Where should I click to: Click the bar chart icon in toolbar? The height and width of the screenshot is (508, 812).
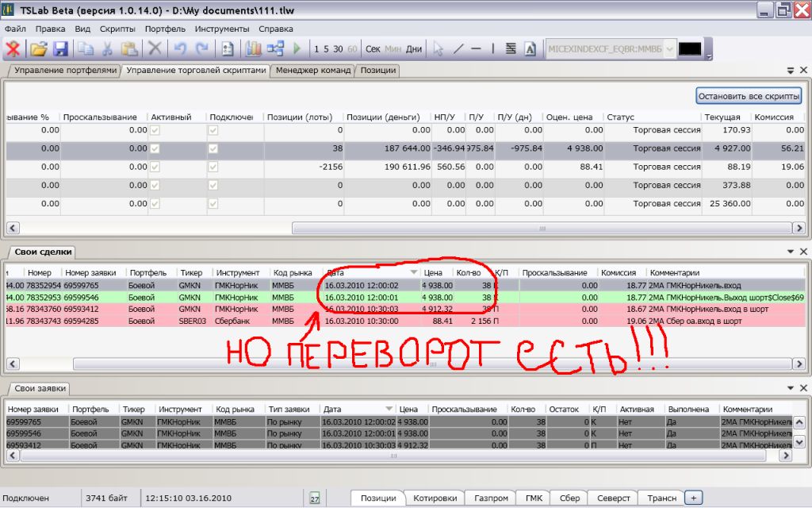click(x=253, y=49)
